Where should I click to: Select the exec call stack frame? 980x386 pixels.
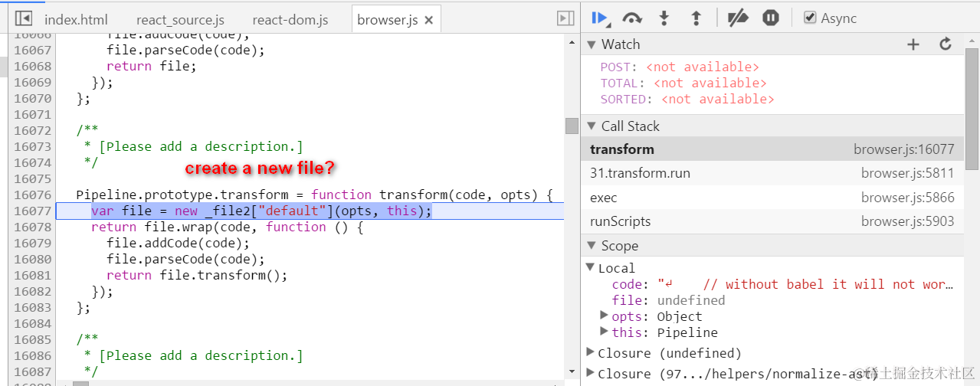point(772,198)
